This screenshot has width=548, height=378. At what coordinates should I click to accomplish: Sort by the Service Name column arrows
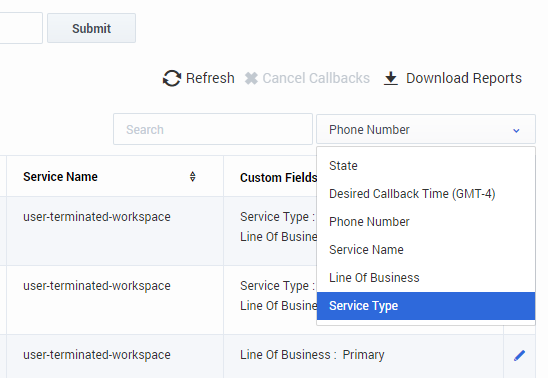tap(193, 176)
